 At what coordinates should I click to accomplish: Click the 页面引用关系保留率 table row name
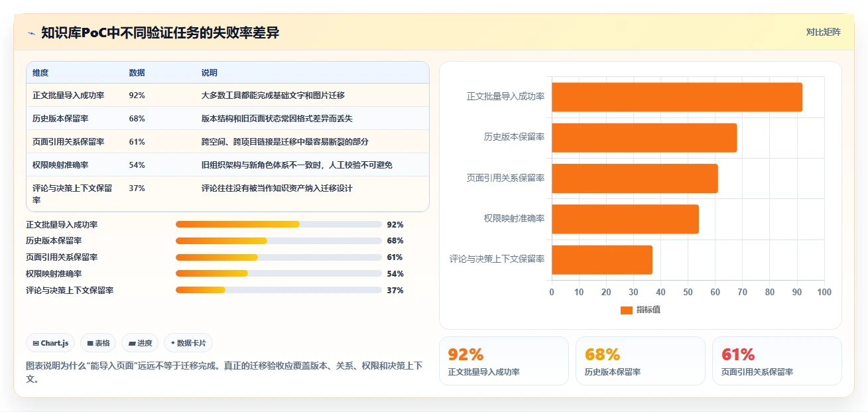68,142
